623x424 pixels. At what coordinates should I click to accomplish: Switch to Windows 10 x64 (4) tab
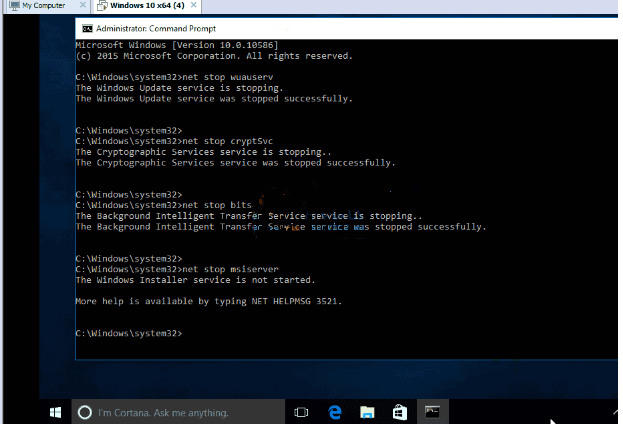tap(147, 6)
